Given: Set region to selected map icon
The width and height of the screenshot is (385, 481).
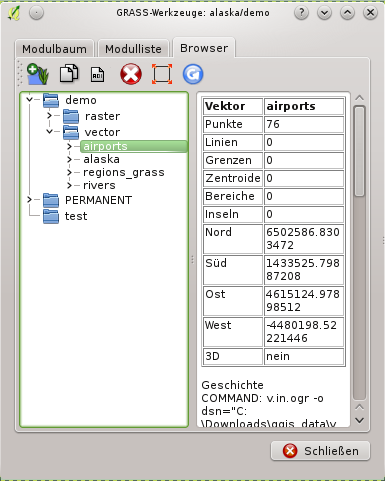Looking at the screenshot, I should pyautogui.click(x=162, y=74).
